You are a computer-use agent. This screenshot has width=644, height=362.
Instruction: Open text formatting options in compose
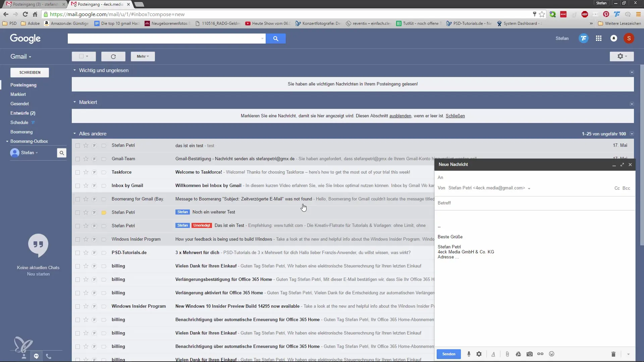click(493, 354)
